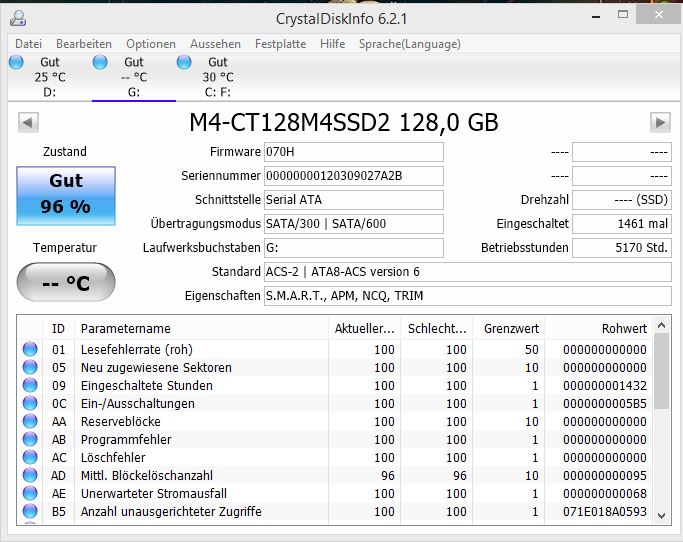
Task: Maximize the CrystalDiskInfo window
Action: [x=623, y=15]
